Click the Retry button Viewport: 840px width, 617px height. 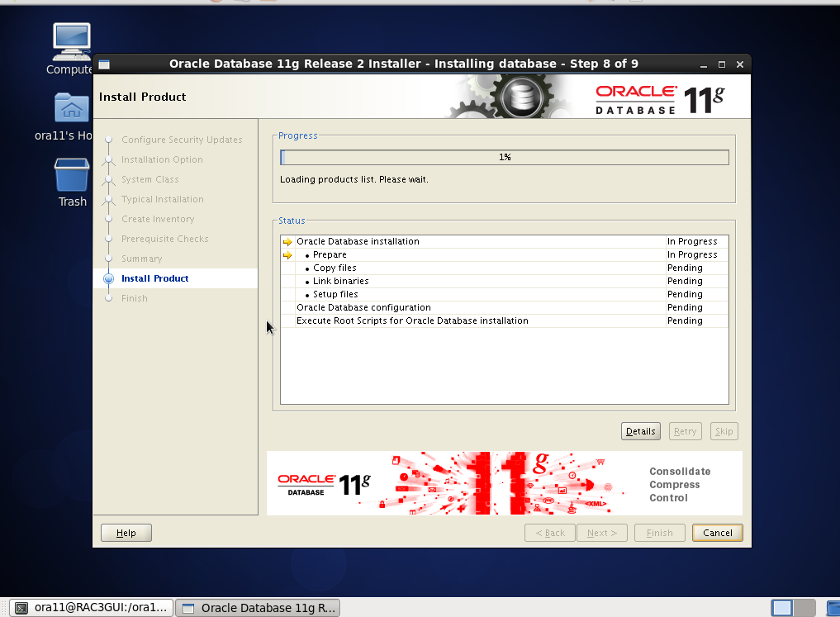[x=686, y=431]
